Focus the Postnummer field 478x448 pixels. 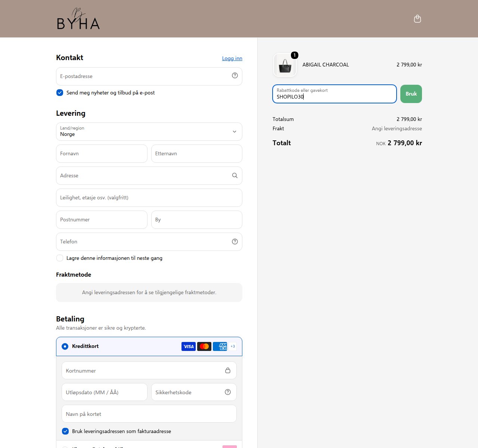(102, 220)
